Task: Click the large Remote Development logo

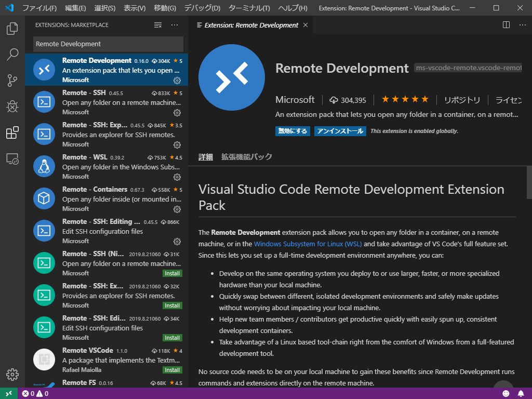Action: click(x=232, y=77)
